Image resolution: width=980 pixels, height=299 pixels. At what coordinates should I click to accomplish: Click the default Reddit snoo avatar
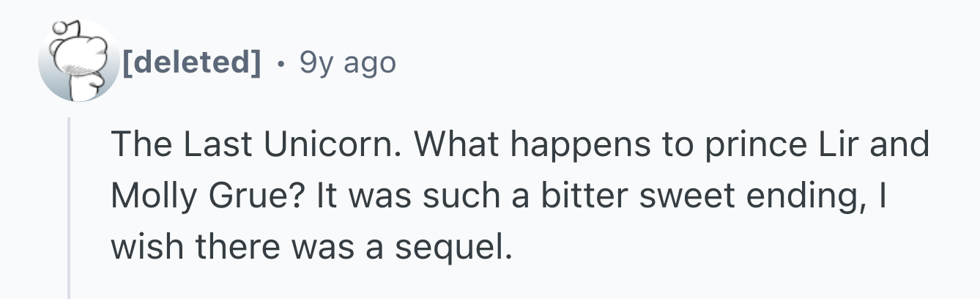[x=78, y=62]
